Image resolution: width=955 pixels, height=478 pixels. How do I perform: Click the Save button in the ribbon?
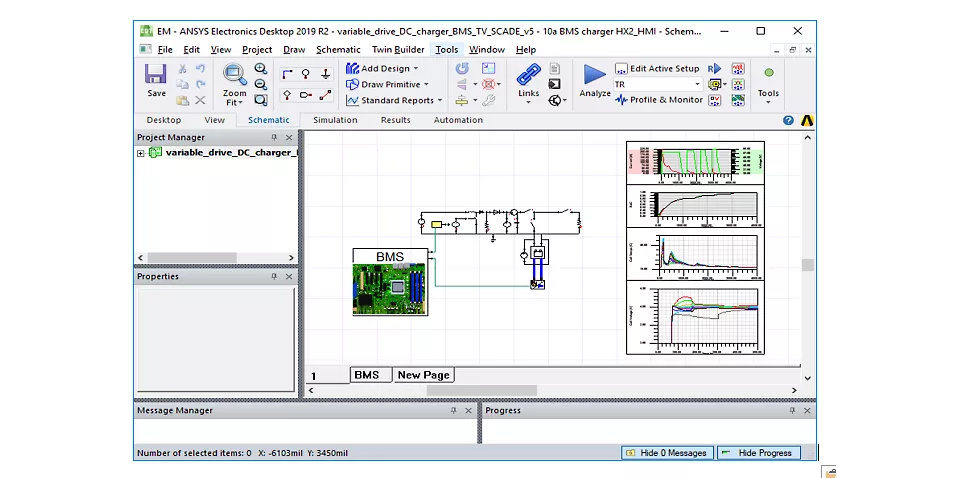(x=156, y=82)
